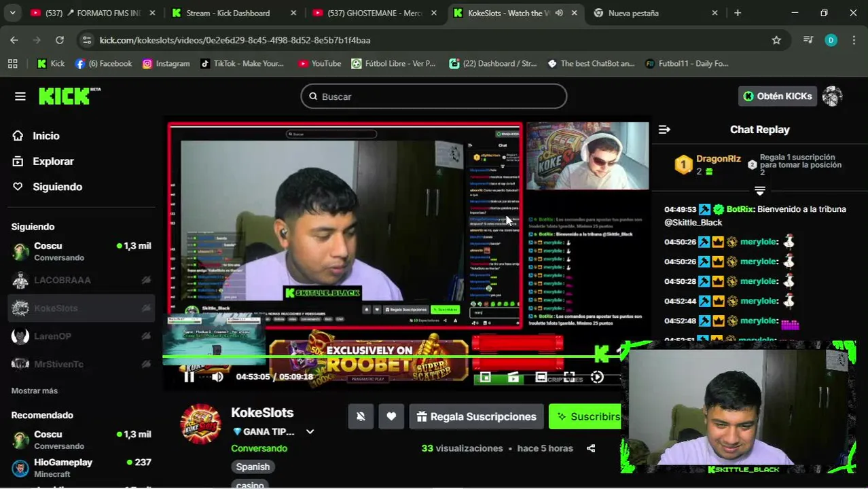Open the media control icon in toolbar
The width and height of the screenshot is (868, 489).
pyautogui.click(x=808, y=40)
